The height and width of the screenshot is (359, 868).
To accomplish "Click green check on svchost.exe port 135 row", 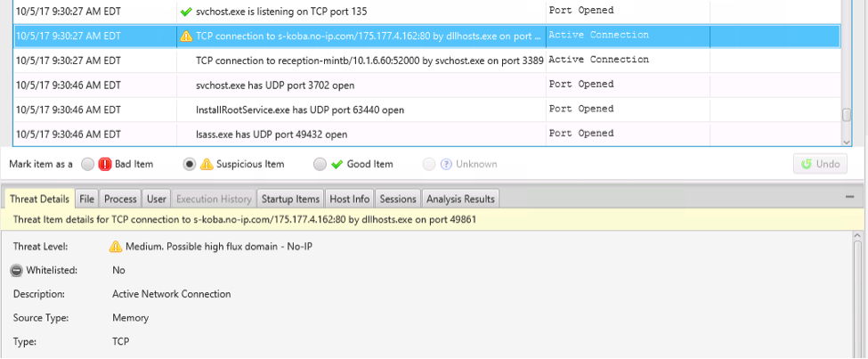I will tap(185, 12).
